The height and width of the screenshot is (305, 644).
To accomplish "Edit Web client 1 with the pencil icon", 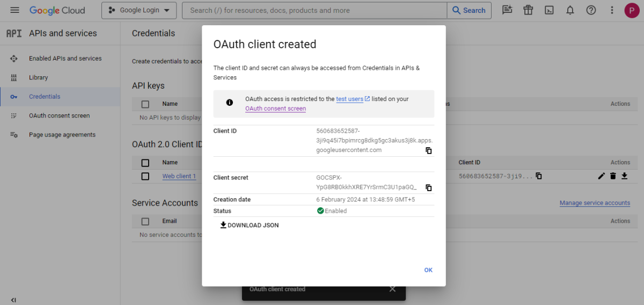I will click(601, 176).
